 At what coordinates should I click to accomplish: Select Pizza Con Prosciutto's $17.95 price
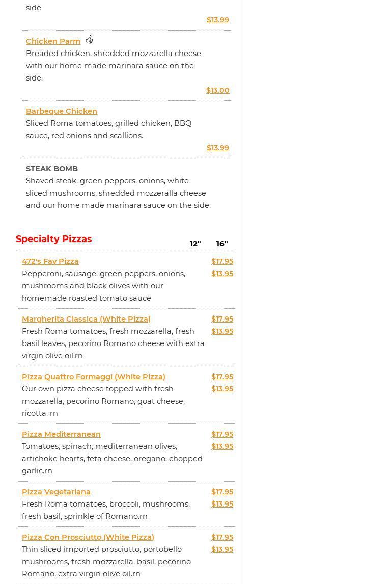point(222,537)
